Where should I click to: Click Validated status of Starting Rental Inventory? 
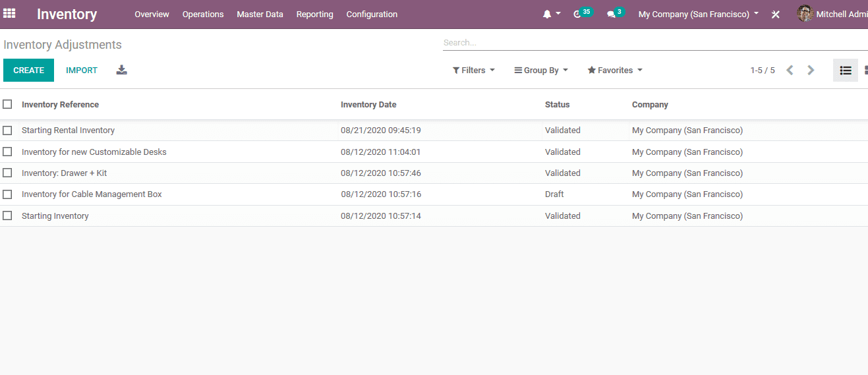562,130
